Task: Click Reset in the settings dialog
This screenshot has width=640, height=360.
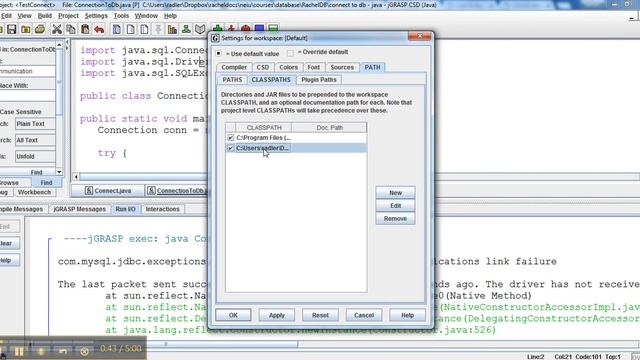Action: pyautogui.click(x=320, y=316)
